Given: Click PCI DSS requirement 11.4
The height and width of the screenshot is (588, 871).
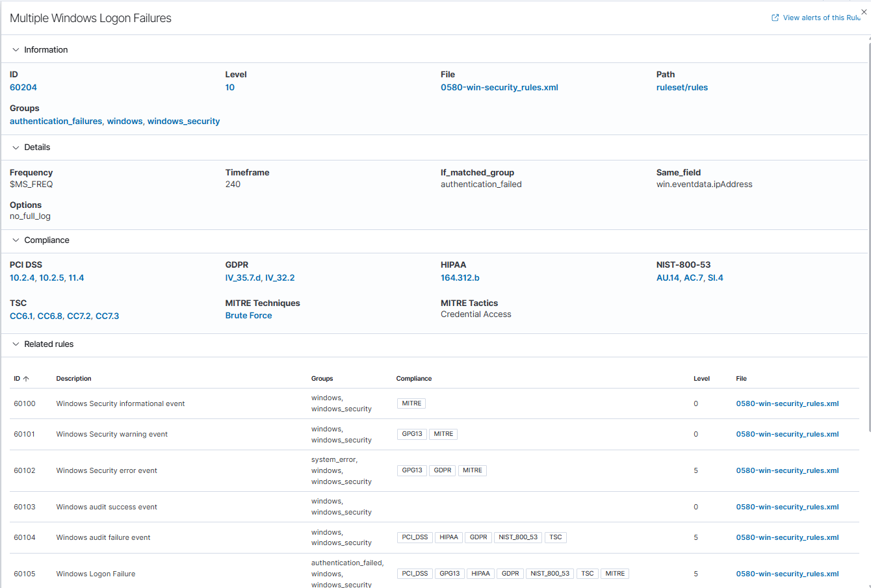Looking at the screenshot, I should [76, 278].
